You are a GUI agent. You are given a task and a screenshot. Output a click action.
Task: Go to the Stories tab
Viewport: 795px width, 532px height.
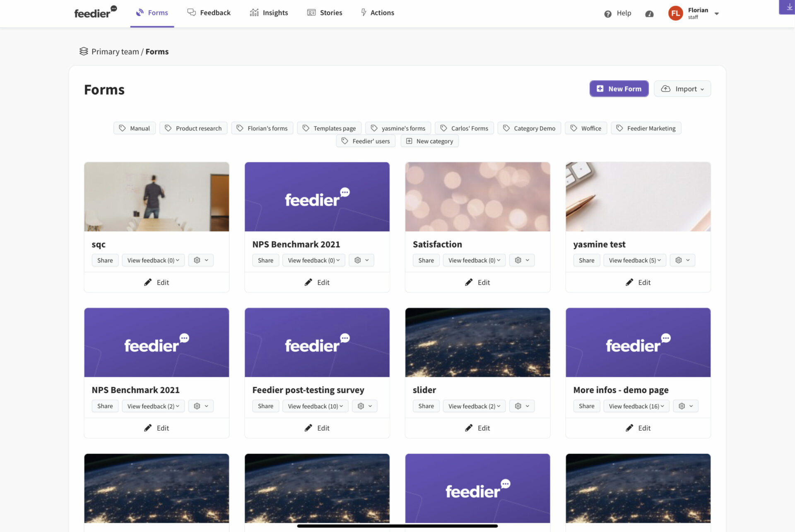click(325, 13)
